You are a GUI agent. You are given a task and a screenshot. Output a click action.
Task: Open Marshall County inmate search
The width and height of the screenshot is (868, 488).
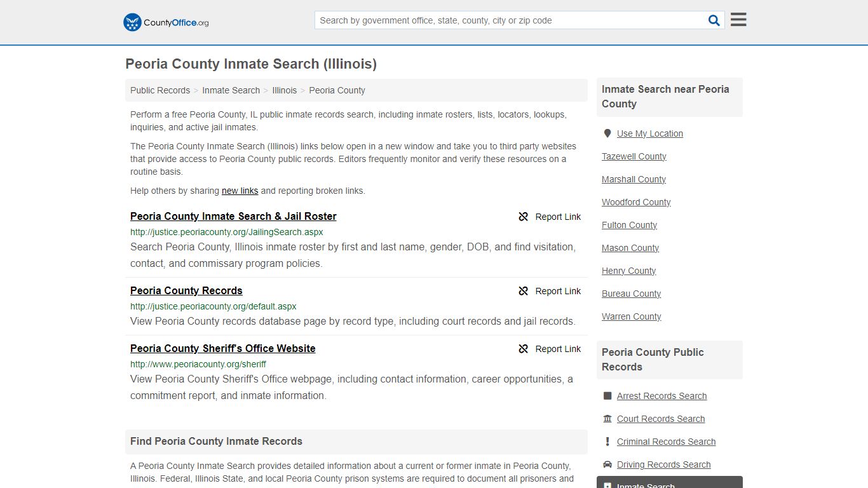point(634,179)
